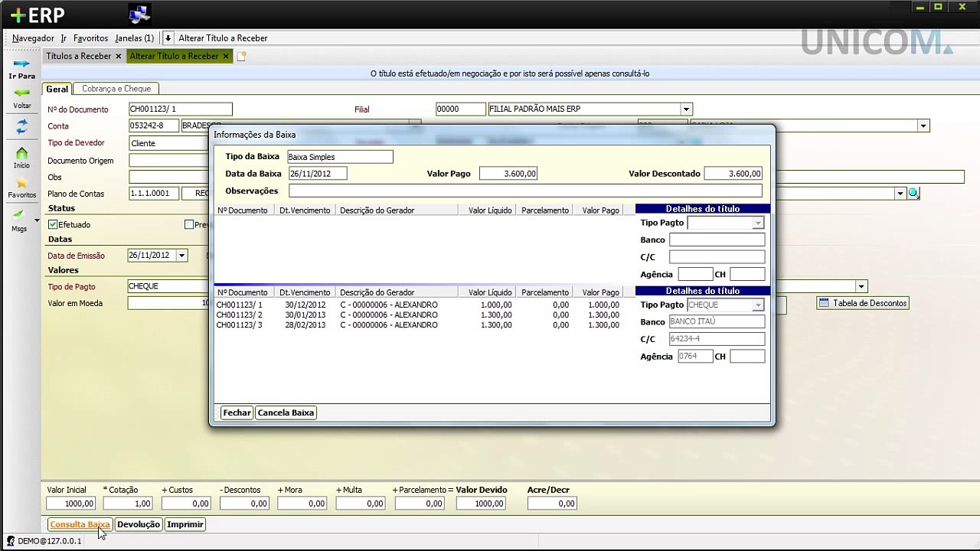
Task: Open the Favoritos menu in the menu bar
Action: click(90, 38)
